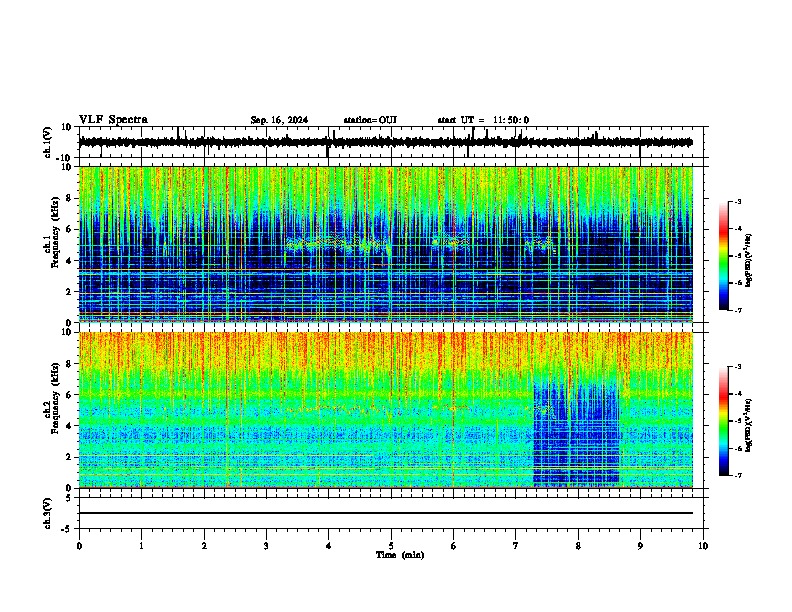Viewport: 792px width, 612px height.
Task: Select the "start UT = 11:50:0" text
Action: coord(483,120)
